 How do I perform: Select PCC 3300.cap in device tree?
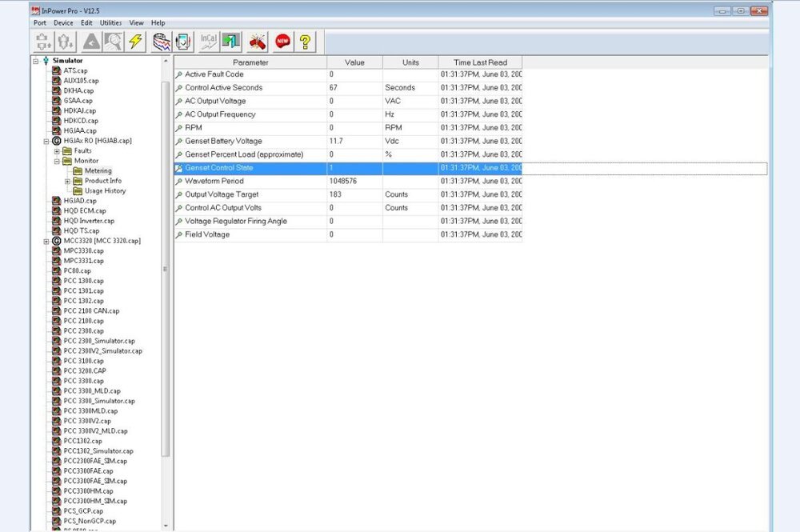click(x=84, y=381)
